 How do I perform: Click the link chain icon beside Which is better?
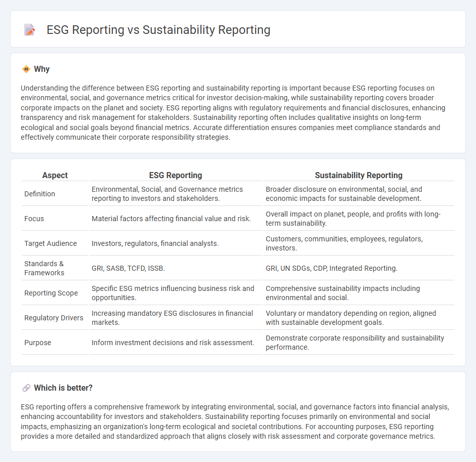[x=26, y=388]
